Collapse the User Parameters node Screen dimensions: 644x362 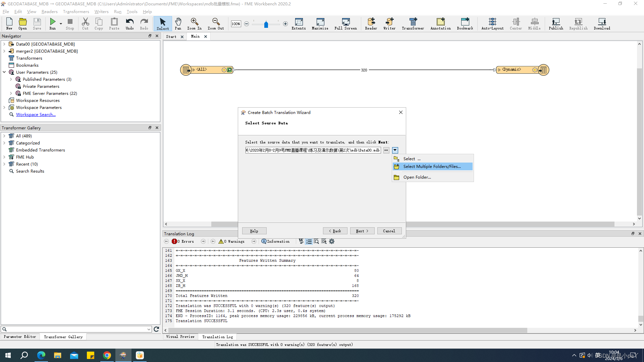point(4,72)
